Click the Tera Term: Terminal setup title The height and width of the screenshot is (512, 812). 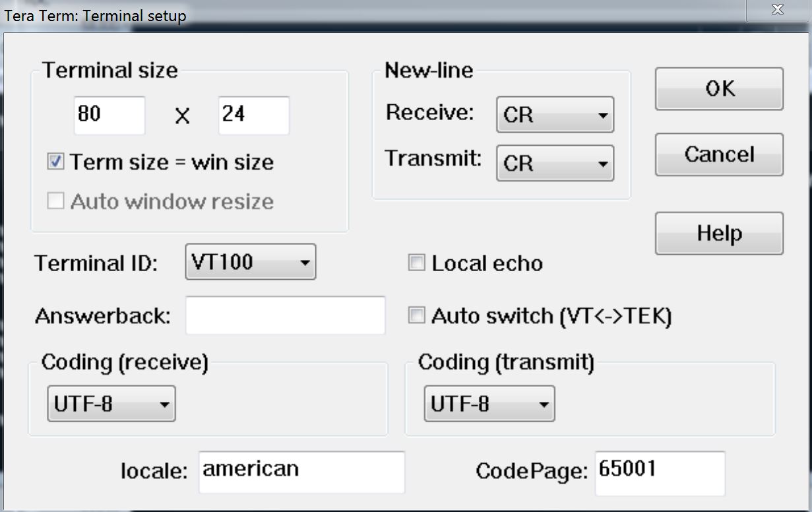(95, 15)
